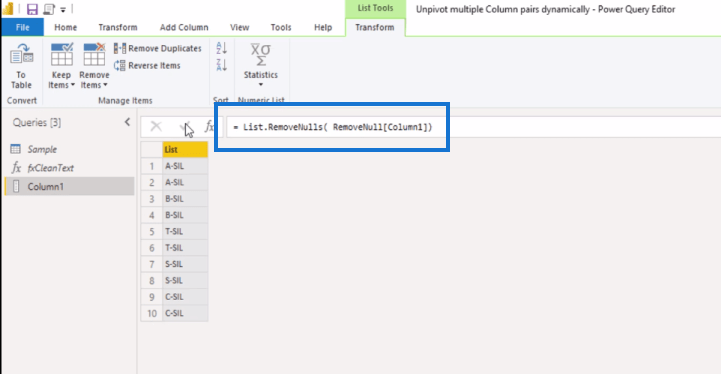Image resolution: width=721 pixels, height=374 pixels.
Task: Click the Save icon in title bar
Action: pos(32,9)
